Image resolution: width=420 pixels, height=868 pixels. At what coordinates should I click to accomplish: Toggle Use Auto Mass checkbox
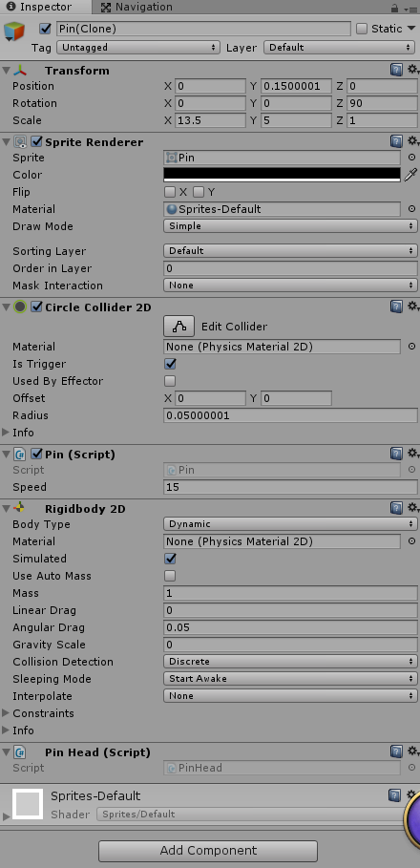point(171,576)
